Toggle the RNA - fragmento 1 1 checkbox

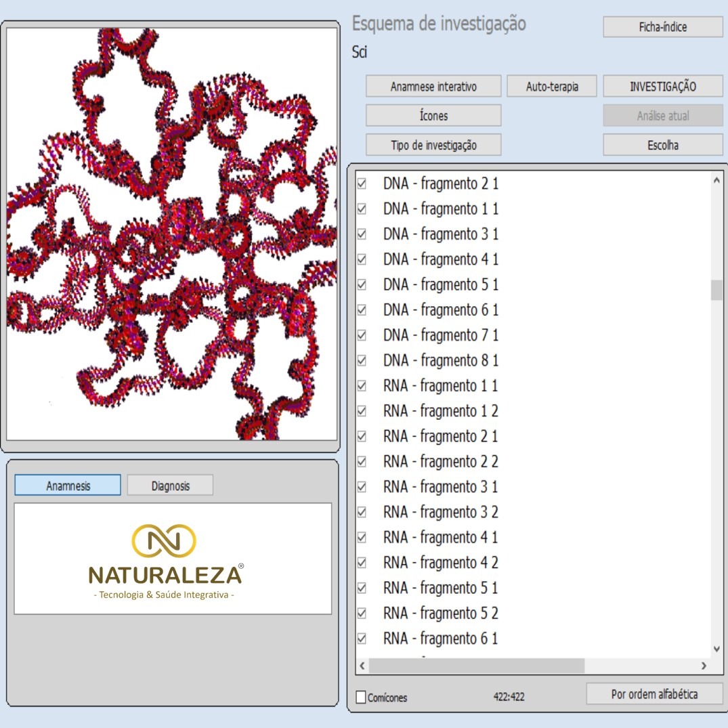pyautogui.click(x=362, y=386)
